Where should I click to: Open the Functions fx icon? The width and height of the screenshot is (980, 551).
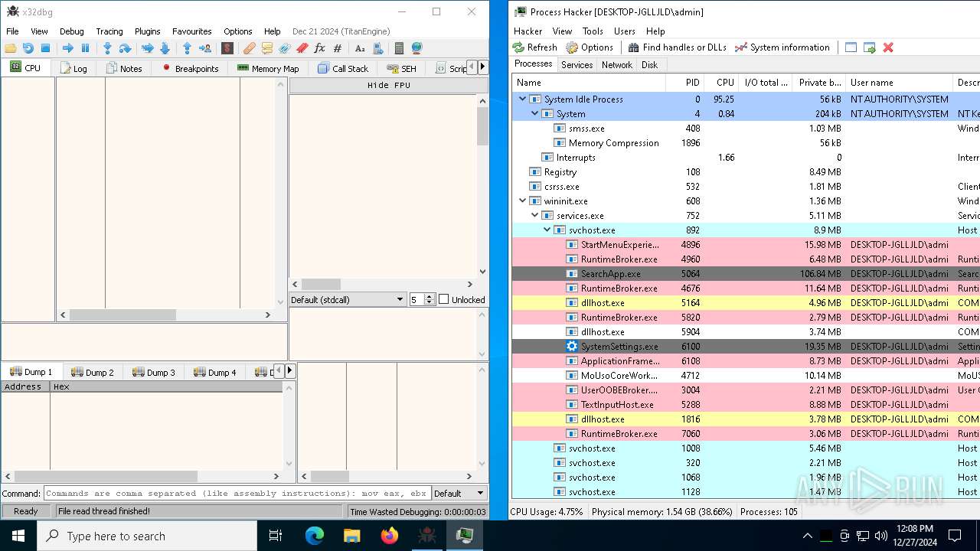click(320, 48)
